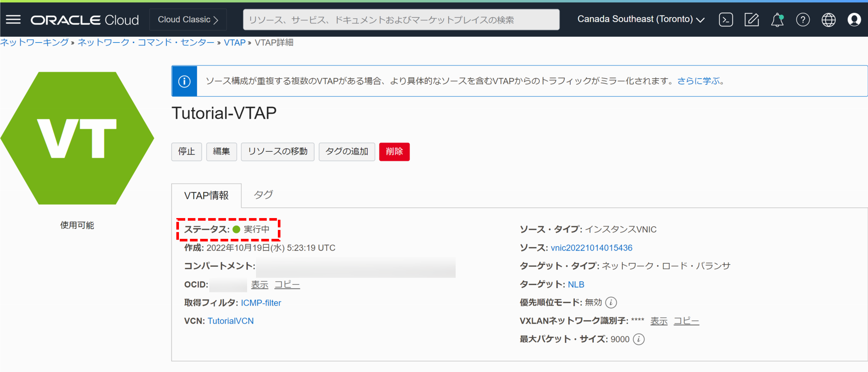Click the info icon on the VTAP banner
Image resolution: width=868 pixels, height=372 pixels.
[x=184, y=81]
